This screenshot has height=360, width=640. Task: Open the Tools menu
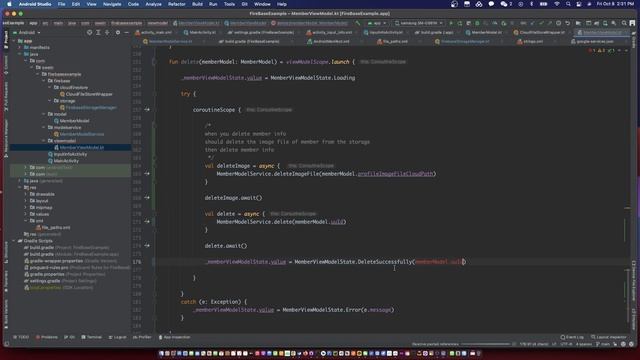[x=229, y=4]
